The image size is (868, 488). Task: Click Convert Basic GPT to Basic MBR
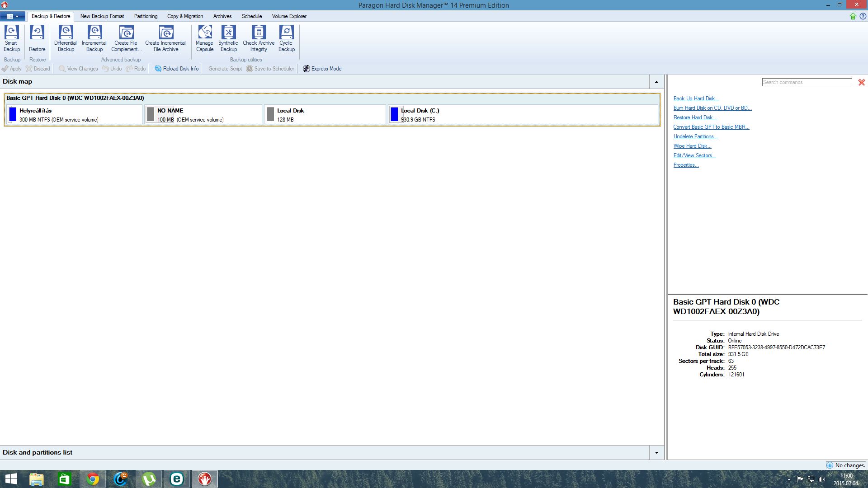711,127
